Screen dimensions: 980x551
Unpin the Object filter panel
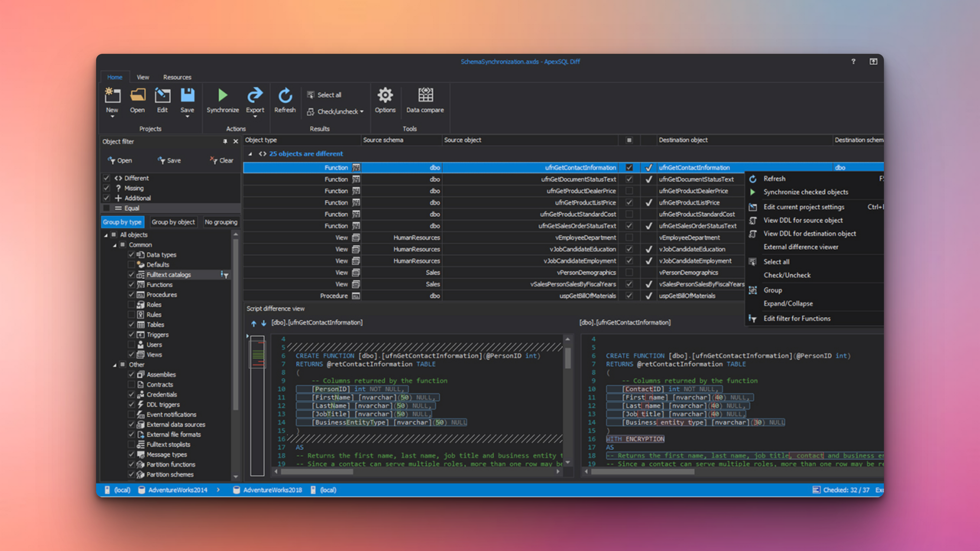224,141
